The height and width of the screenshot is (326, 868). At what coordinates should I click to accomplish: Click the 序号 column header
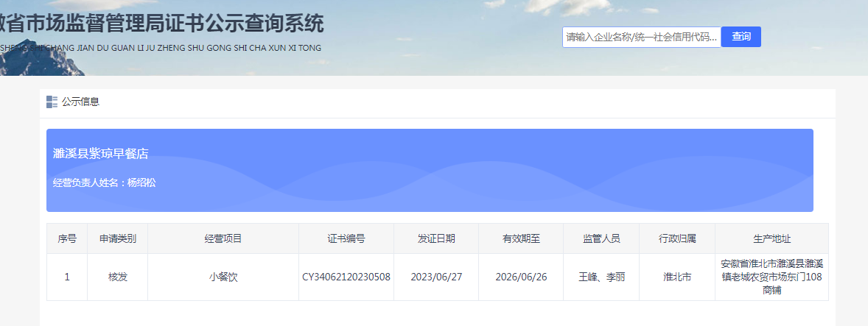tap(67, 238)
